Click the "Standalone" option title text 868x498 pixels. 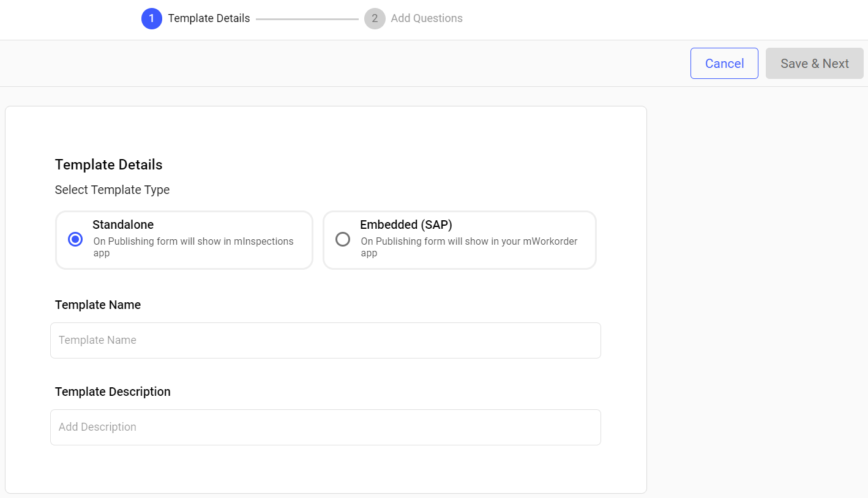[x=123, y=225]
